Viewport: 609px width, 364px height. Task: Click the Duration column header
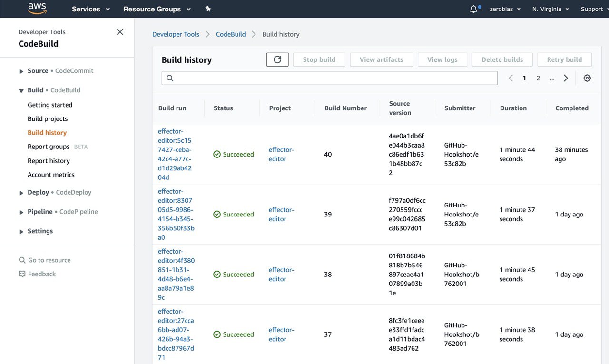pyautogui.click(x=513, y=108)
